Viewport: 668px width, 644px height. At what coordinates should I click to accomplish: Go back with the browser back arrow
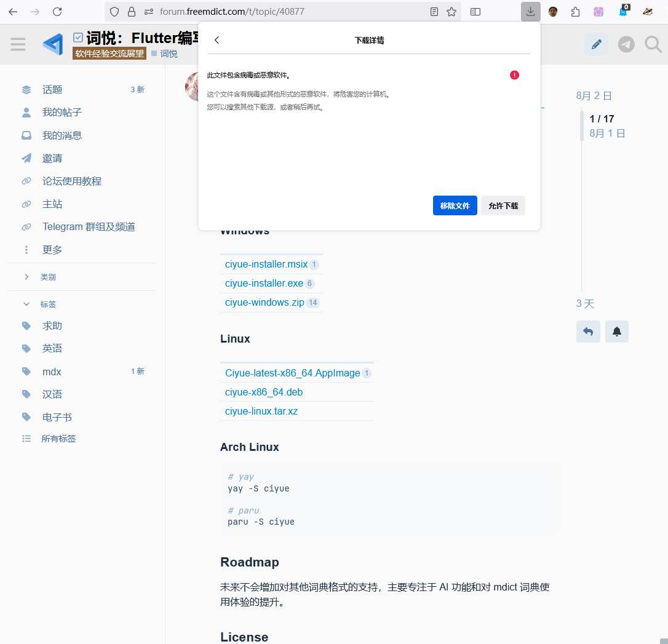pyautogui.click(x=13, y=12)
